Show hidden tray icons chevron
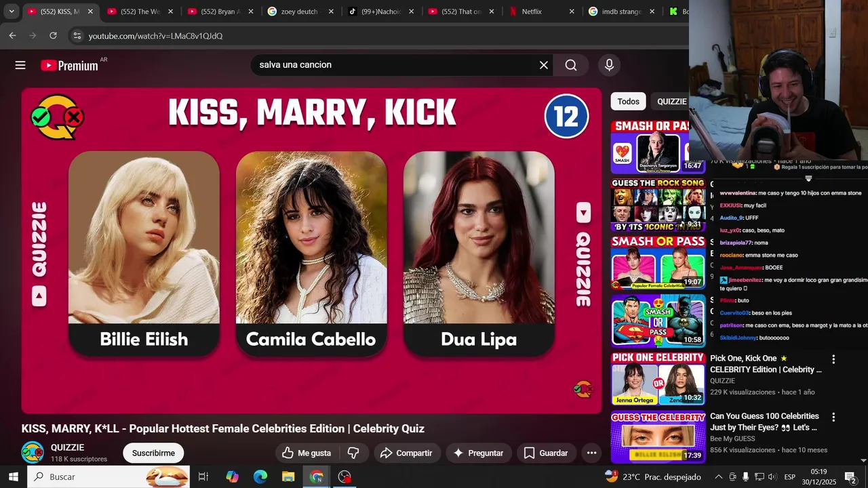Viewport: 868px width, 488px height. coord(719,476)
